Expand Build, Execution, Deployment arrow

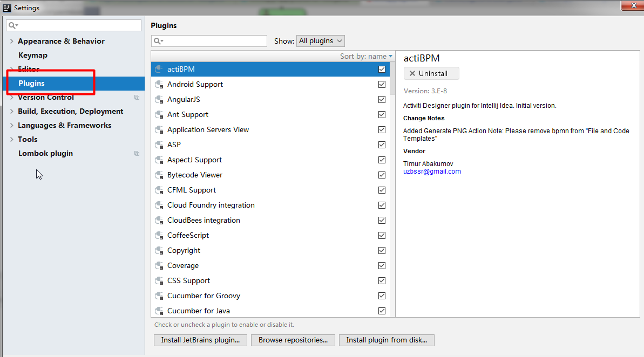[x=11, y=111]
